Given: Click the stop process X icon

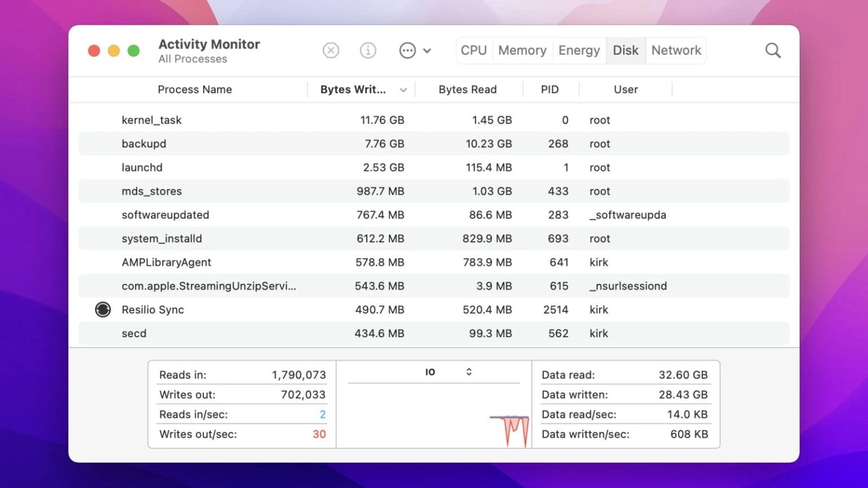Looking at the screenshot, I should [331, 50].
